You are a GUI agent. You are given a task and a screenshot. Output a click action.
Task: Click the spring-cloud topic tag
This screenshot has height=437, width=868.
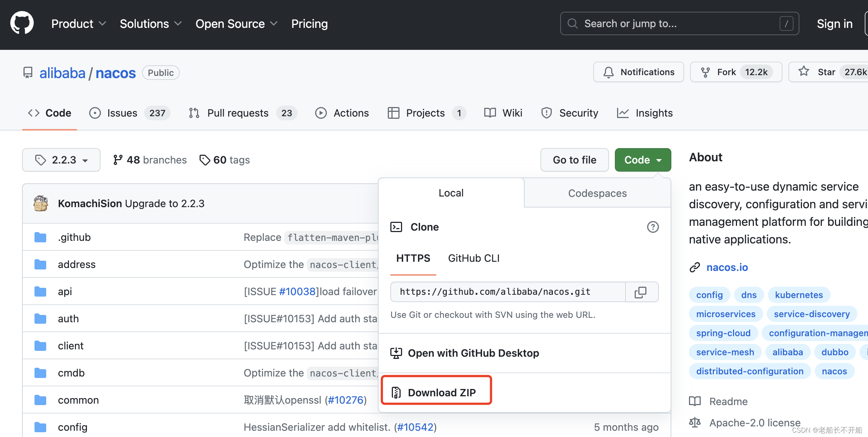723,333
